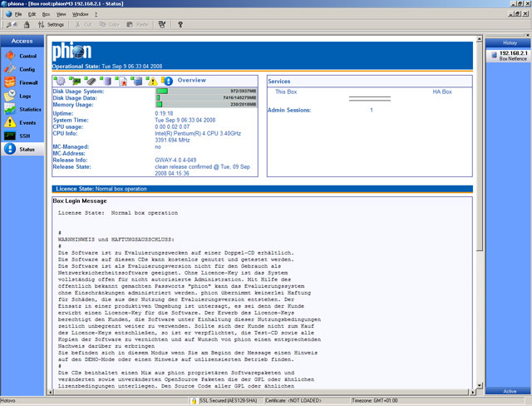
Task: Open the Control section in Access sidebar
Action: pos(22,56)
